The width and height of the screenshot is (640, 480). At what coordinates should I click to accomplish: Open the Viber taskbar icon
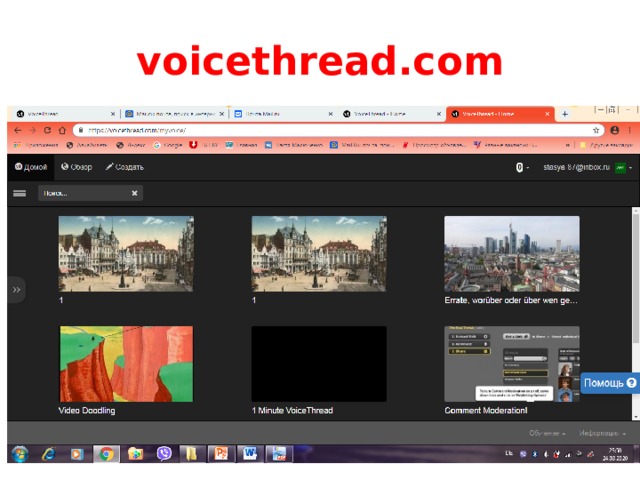coord(164,454)
